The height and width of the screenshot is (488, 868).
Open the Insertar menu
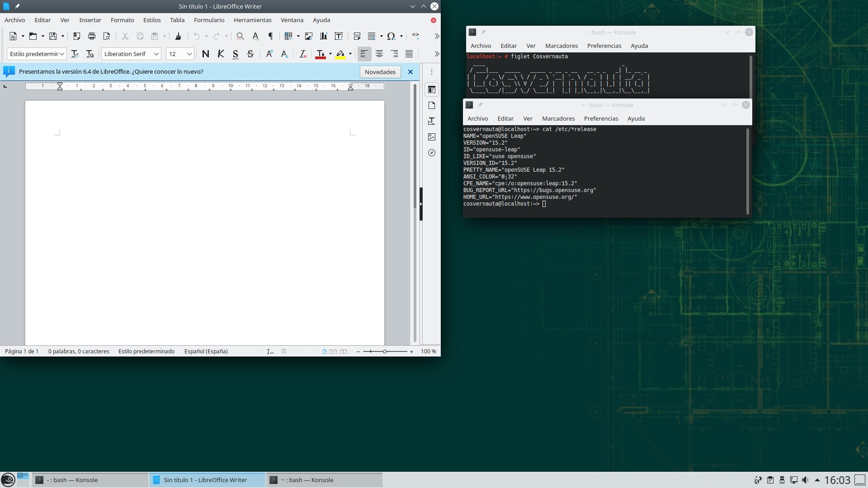tap(90, 20)
